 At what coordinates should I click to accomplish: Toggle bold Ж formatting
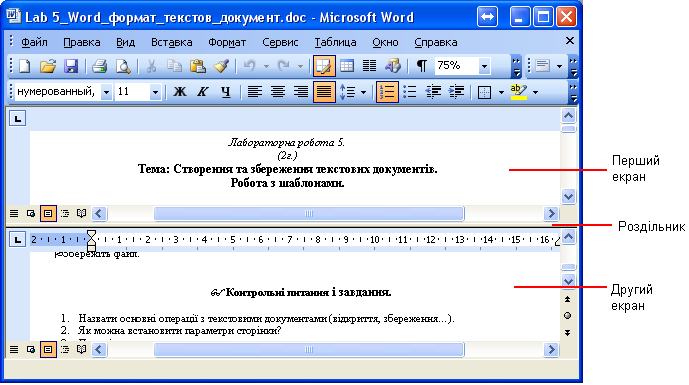(x=180, y=92)
